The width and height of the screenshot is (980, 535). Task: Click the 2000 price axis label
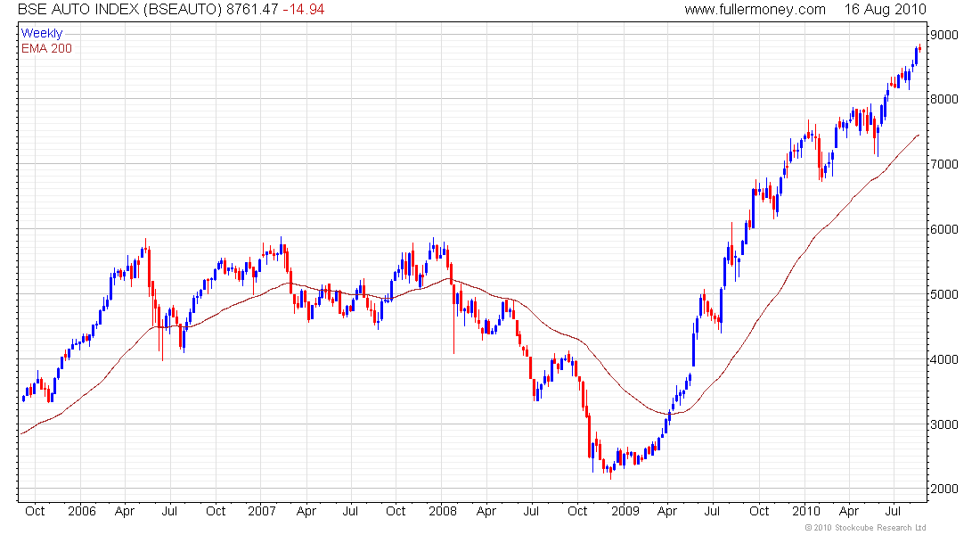(944, 489)
